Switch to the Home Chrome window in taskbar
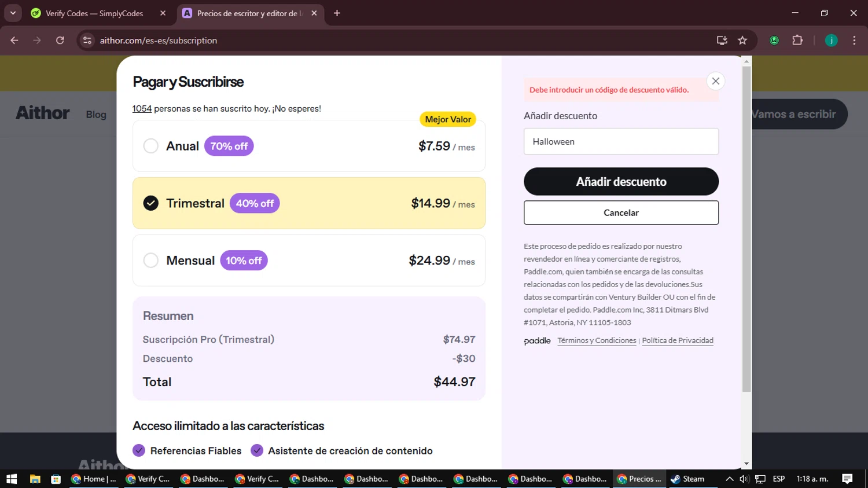 (x=94, y=479)
